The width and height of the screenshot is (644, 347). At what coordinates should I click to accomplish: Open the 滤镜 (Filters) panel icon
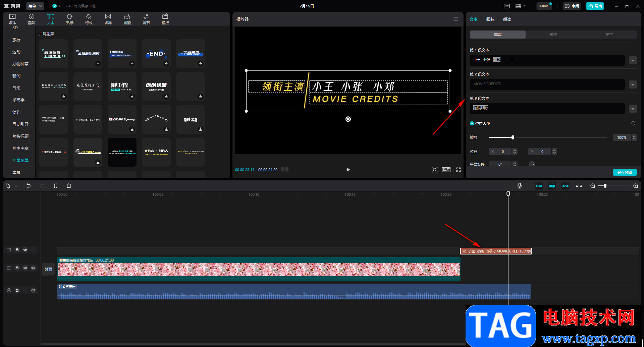[127, 19]
